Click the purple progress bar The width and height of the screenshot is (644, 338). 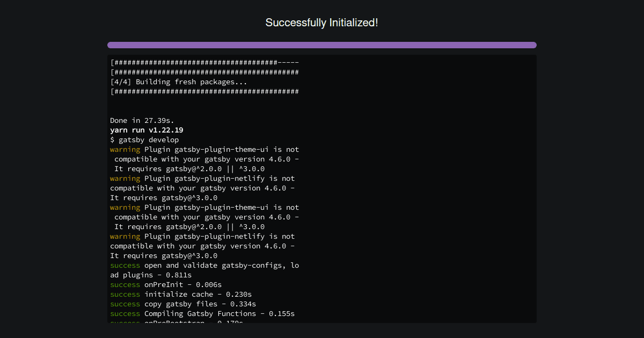click(321, 45)
